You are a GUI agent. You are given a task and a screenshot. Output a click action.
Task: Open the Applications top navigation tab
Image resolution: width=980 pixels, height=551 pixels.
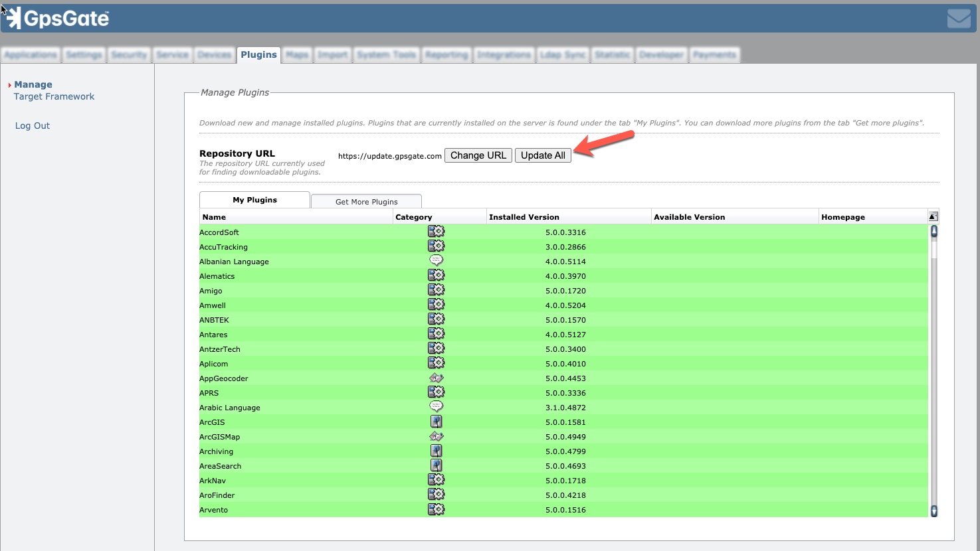(31, 54)
